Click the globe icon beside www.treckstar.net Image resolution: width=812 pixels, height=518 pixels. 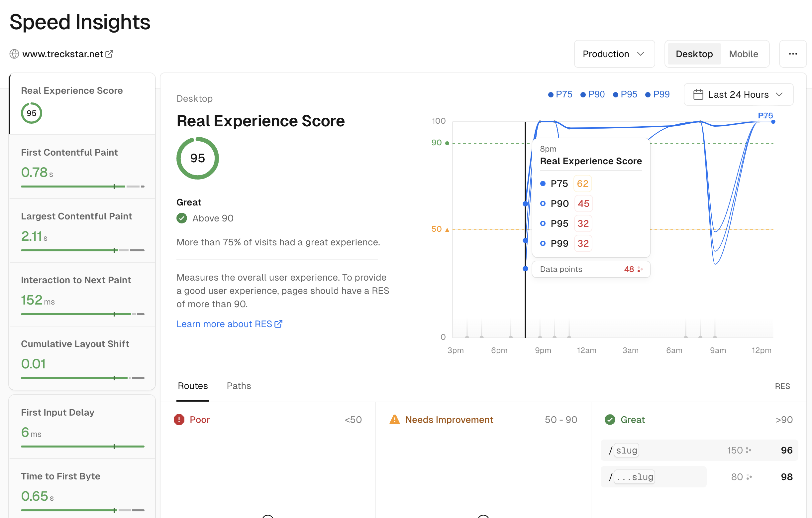tap(14, 54)
